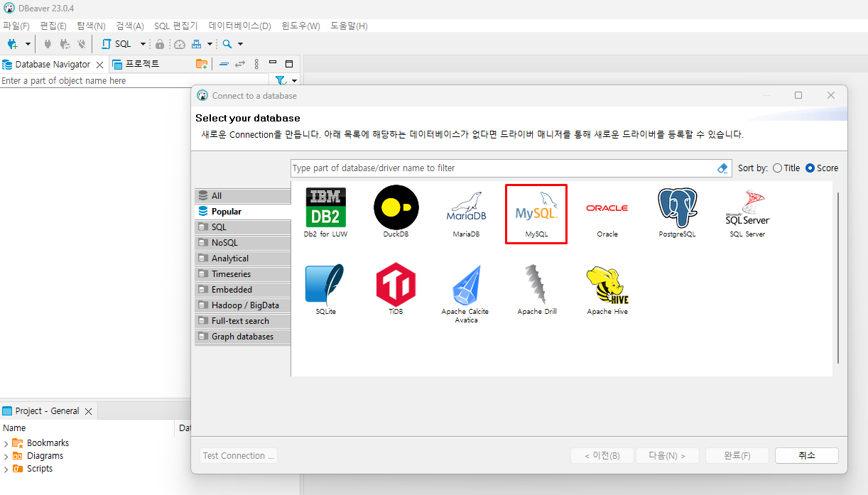
Task: Open the 파일(F) menu
Action: tap(16, 26)
